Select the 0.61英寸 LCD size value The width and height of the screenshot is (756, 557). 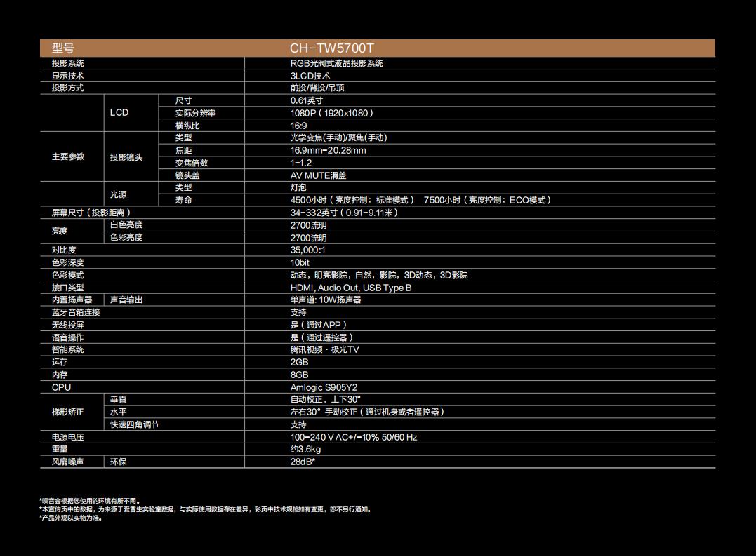coord(307,100)
